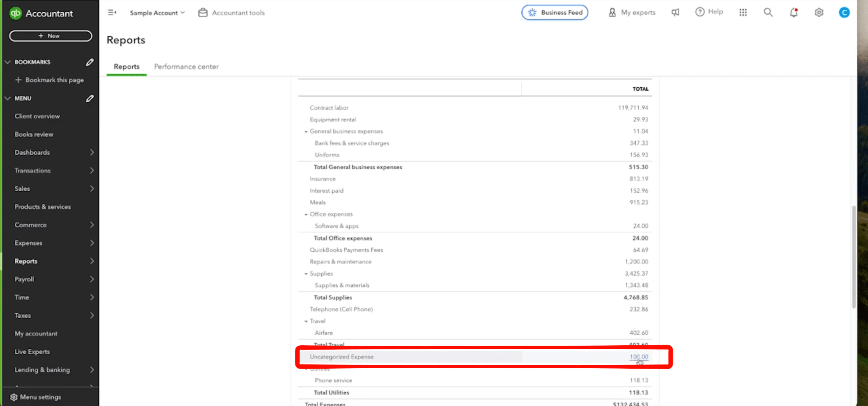
Task: Click the page vertical scrollbar
Action: pyautogui.click(x=854, y=257)
